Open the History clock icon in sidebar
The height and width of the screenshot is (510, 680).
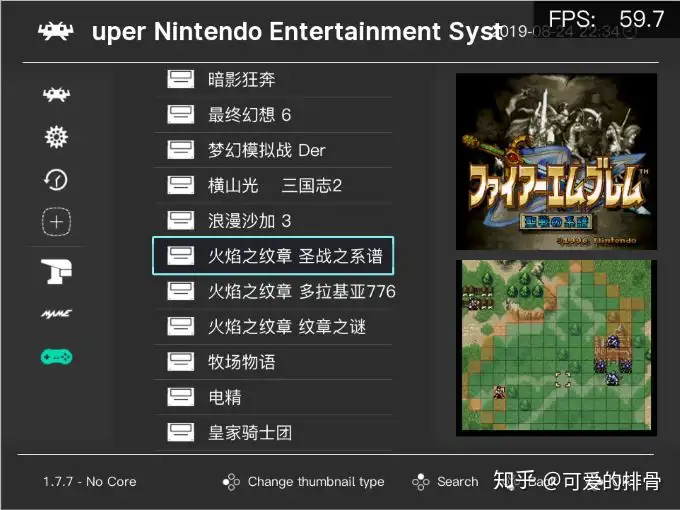pyautogui.click(x=56, y=180)
